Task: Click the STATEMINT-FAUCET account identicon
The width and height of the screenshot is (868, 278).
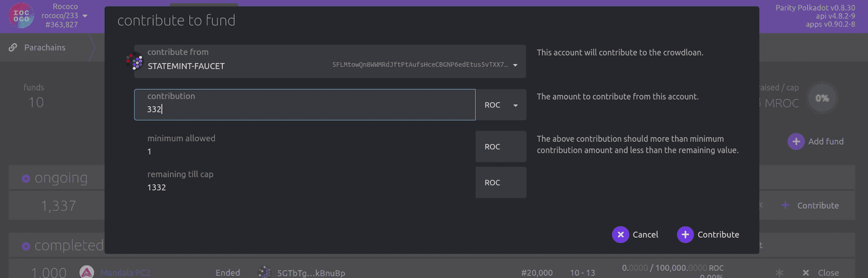Action: (134, 62)
